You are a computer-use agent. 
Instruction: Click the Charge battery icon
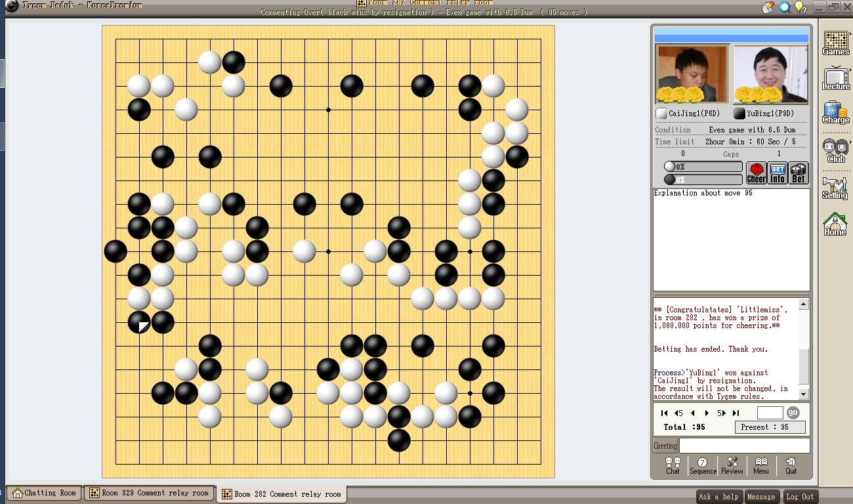(x=836, y=112)
